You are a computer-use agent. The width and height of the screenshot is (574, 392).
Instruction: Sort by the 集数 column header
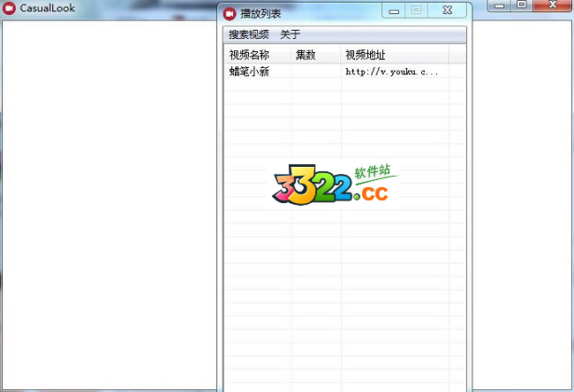pos(316,55)
